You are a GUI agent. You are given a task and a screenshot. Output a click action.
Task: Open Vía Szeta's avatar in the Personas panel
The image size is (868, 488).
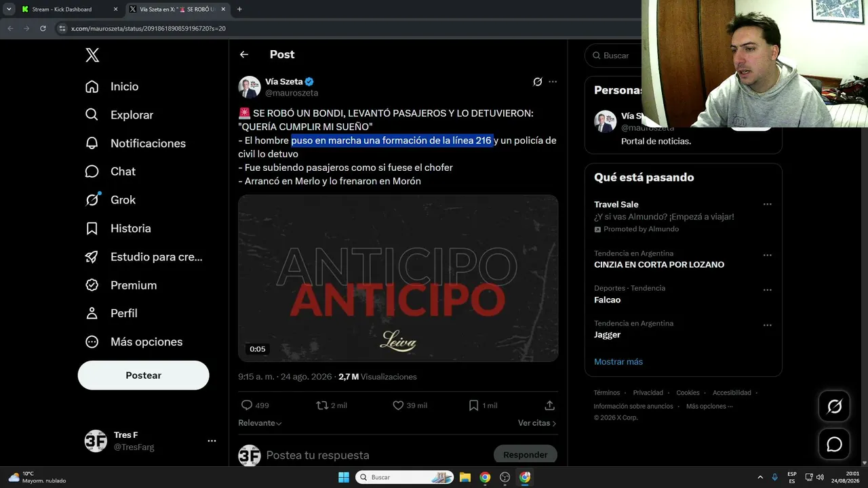click(x=606, y=121)
